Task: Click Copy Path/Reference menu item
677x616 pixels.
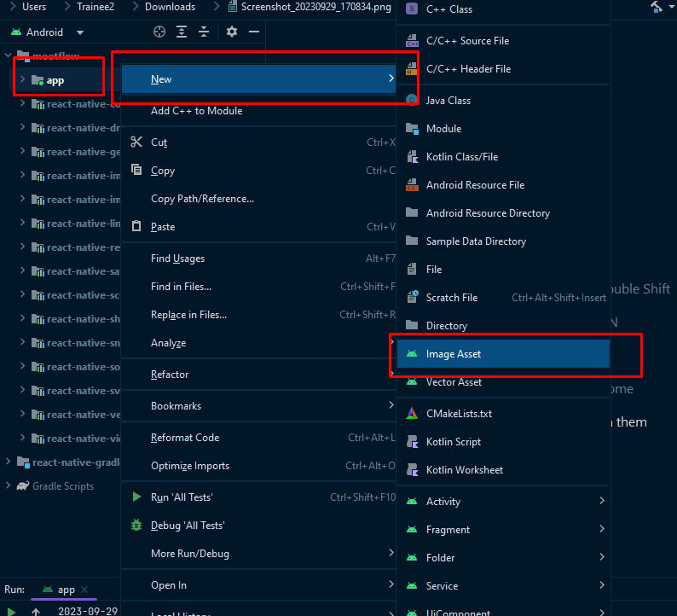Action: 202,199
